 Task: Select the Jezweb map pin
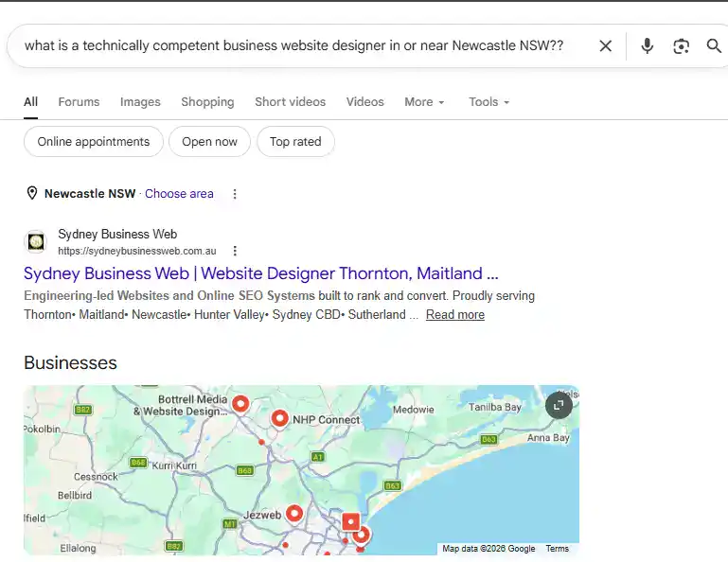pos(294,514)
